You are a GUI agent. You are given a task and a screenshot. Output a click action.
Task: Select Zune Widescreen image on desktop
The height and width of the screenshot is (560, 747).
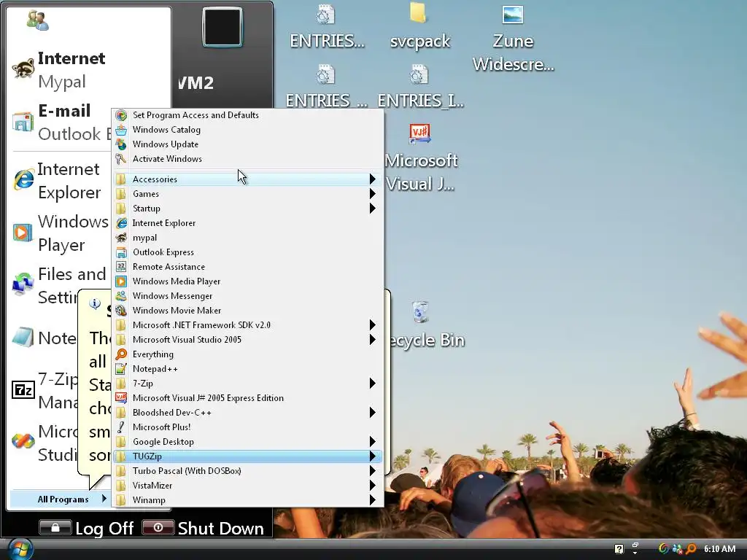(513, 39)
